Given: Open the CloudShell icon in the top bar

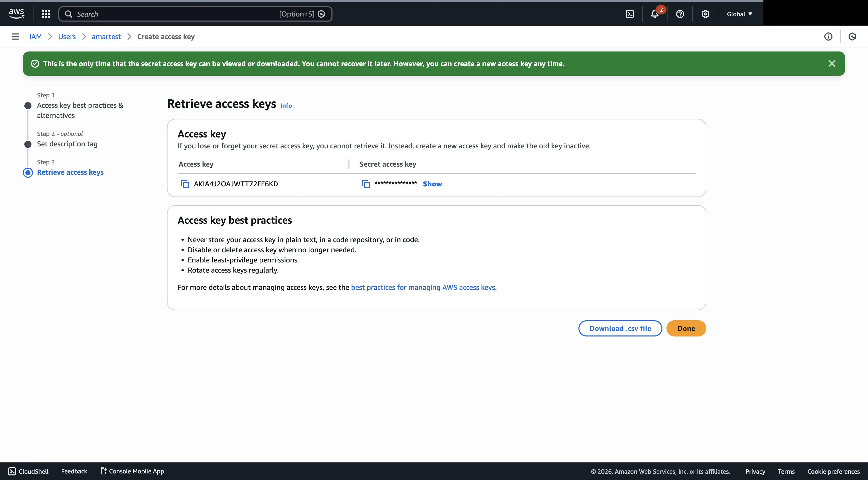Looking at the screenshot, I should click(x=630, y=14).
